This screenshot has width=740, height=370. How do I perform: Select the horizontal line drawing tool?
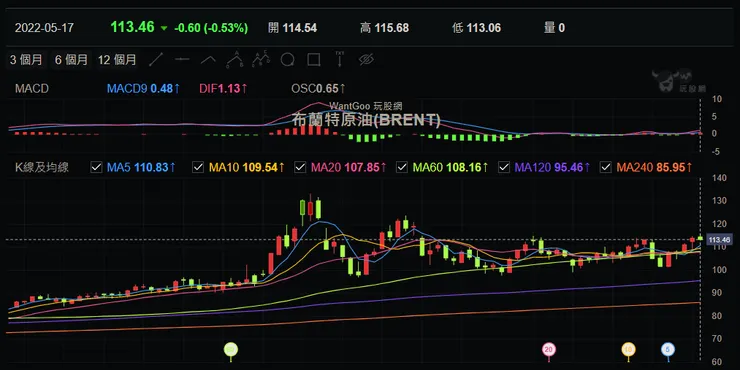coord(182,59)
